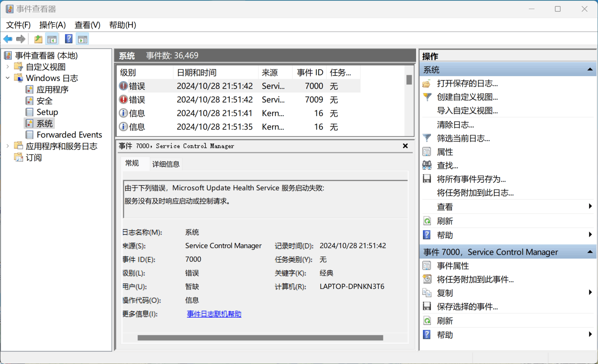
Task: Click the up one level folder icon
Action: (38, 39)
